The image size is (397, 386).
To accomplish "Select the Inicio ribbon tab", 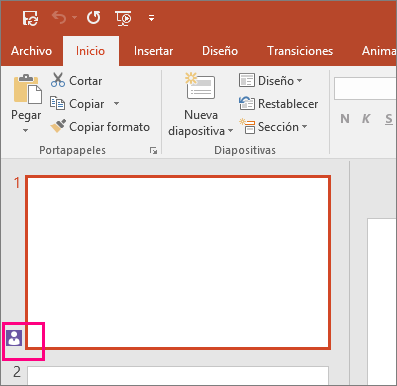I will tap(90, 51).
